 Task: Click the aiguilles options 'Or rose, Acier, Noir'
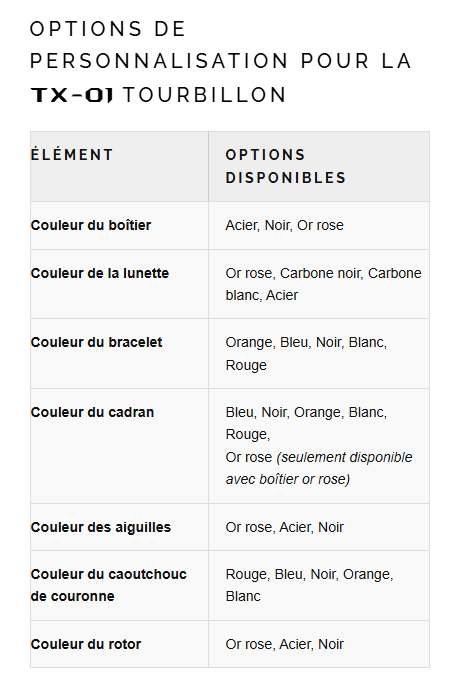coord(285,527)
